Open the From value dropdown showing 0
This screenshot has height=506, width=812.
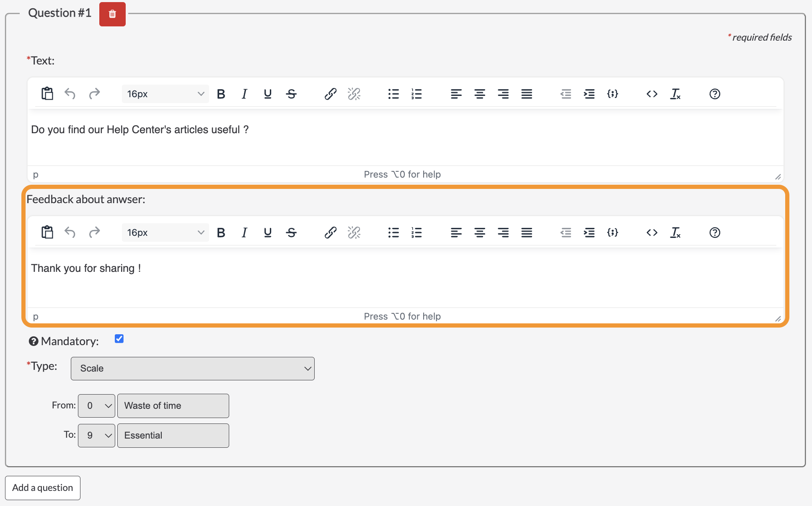point(96,406)
